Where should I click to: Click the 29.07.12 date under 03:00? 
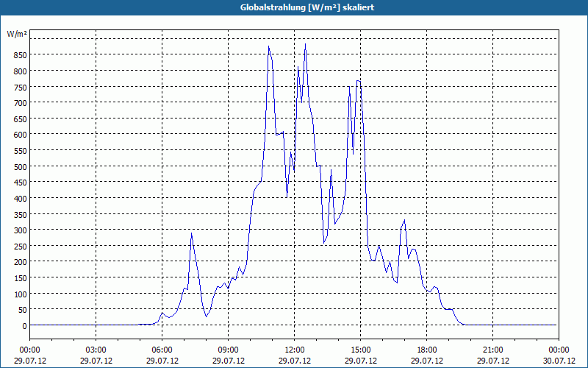96,361
